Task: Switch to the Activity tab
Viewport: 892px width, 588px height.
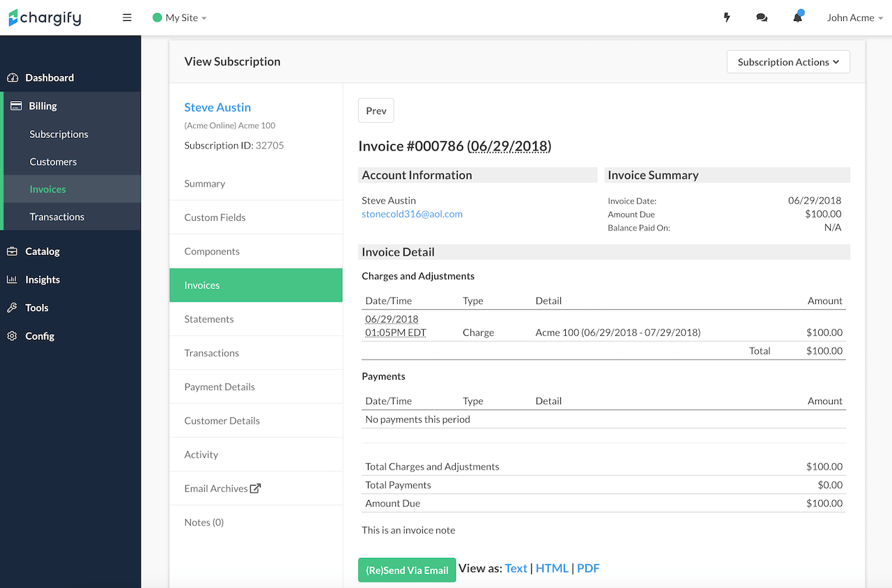Action: coord(256,454)
